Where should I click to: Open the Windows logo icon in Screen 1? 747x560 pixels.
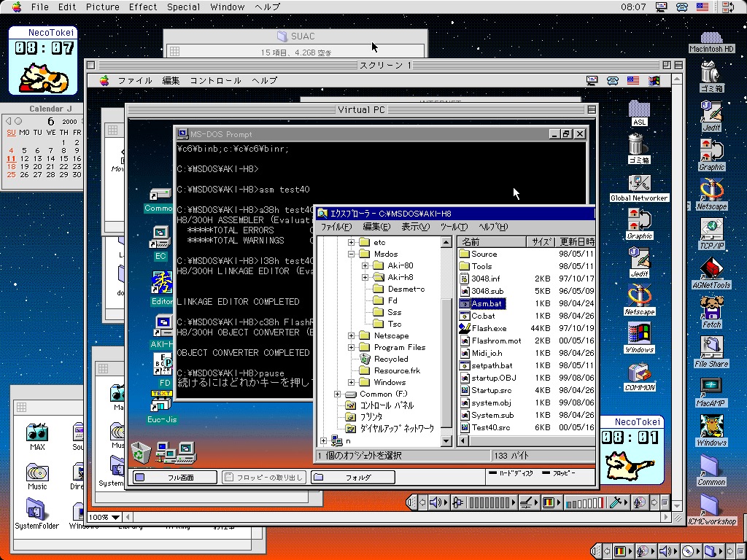pyautogui.click(x=639, y=338)
